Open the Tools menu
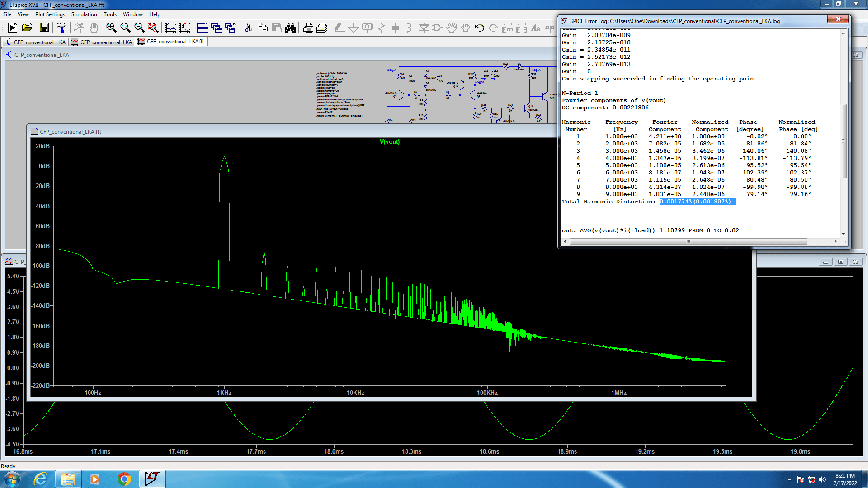868x488 pixels. tap(110, 14)
